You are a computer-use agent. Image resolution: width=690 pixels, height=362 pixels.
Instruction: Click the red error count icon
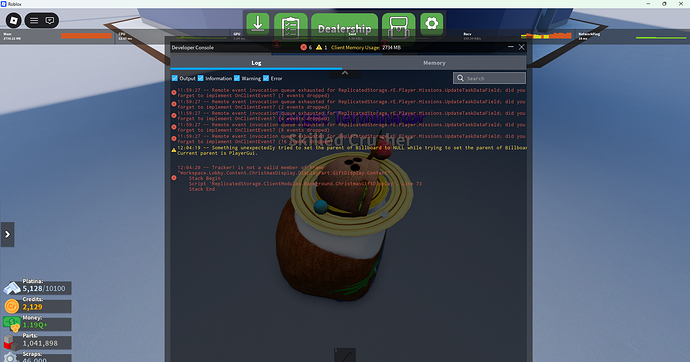(303, 48)
